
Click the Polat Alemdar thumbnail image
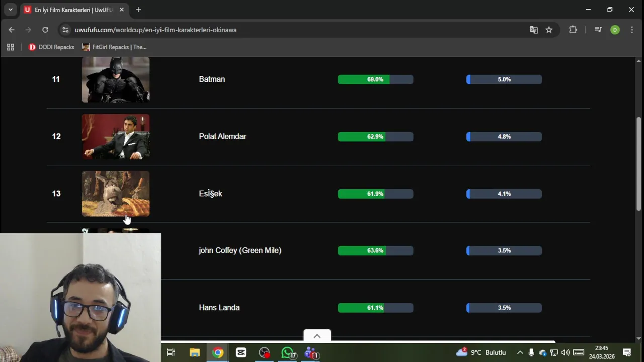pos(116,137)
